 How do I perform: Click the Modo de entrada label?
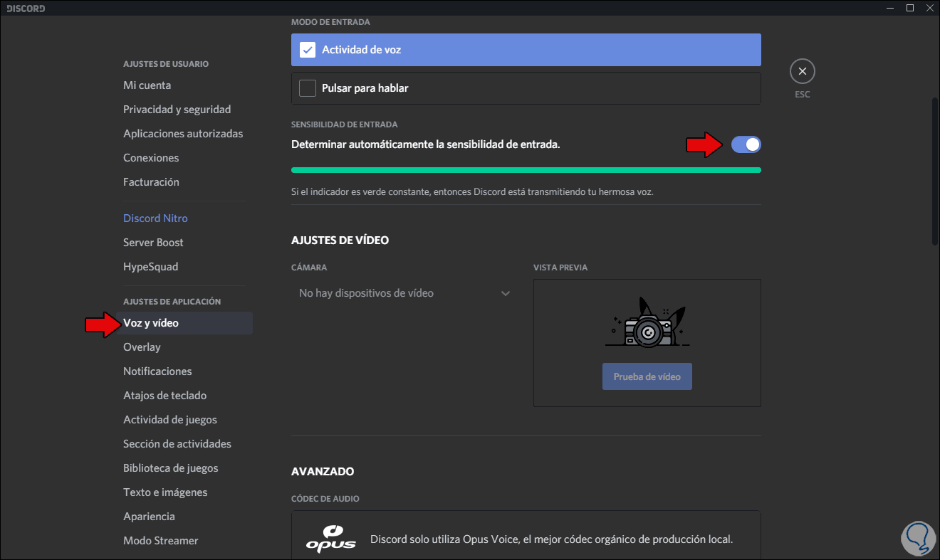pyautogui.click(x=330, y=22)
